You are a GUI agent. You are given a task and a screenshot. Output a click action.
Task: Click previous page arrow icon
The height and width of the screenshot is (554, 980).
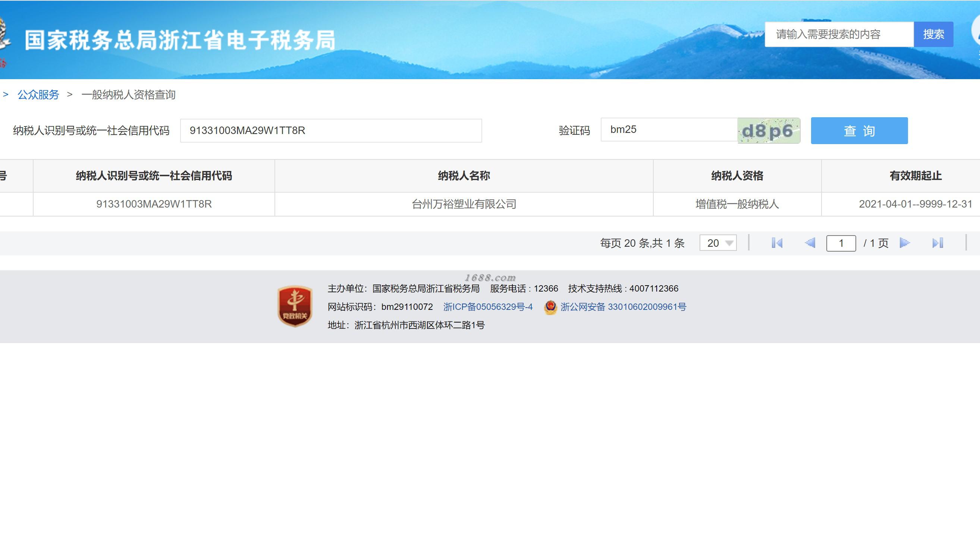(x=810, y=243)
